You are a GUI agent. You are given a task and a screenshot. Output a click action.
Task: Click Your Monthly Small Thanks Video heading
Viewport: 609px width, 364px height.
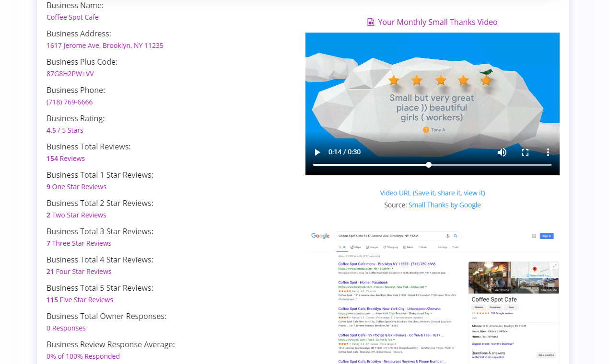tap(438, 22)
